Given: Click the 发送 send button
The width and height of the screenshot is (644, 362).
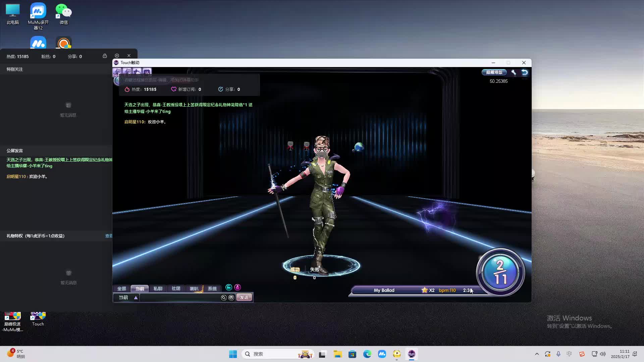Looking at the screenshot, I should pyautogui.click(x=244, y=298).
